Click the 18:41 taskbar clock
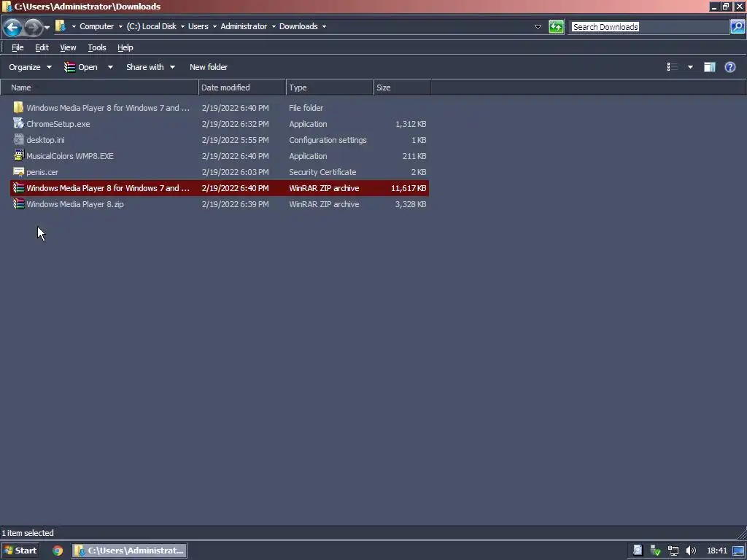This screenshot has height=560, width=747. tap(717, 551)
